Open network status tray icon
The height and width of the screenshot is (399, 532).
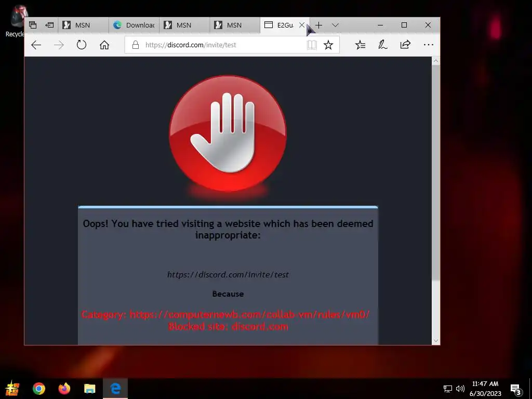pos(447,389)
